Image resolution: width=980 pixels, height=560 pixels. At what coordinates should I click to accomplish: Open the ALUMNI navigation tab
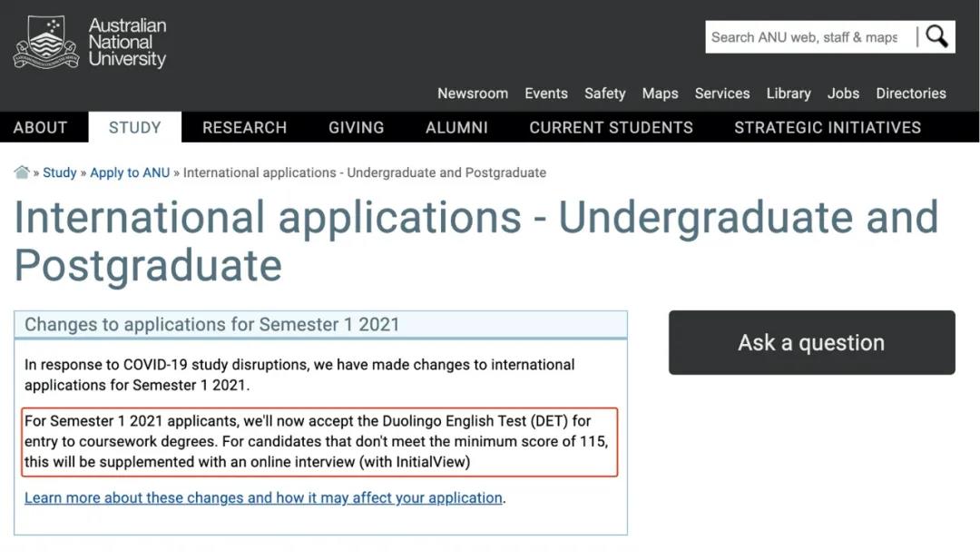[456, 127]
